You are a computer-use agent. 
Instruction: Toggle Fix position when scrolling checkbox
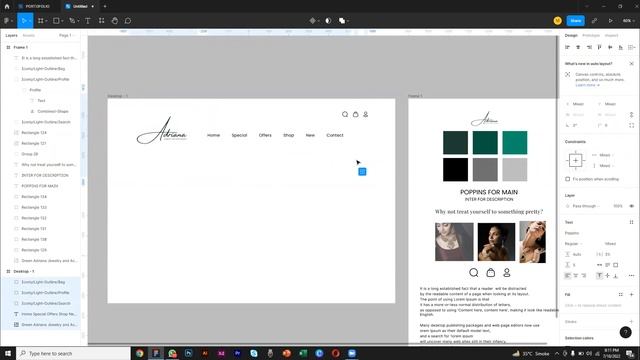567,179
